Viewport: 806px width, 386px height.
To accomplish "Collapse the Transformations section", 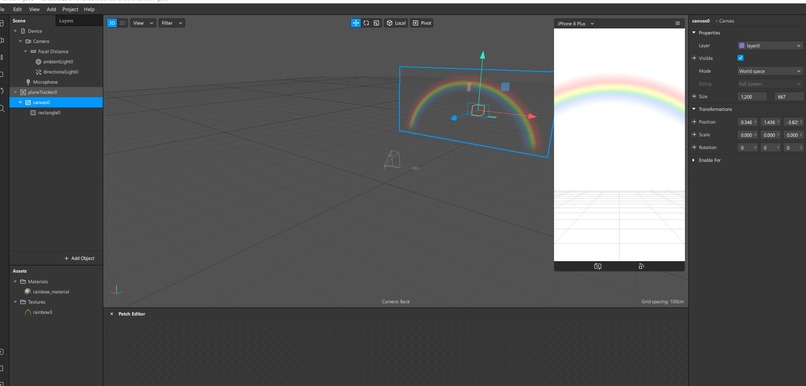I will (x=693, y=109).
